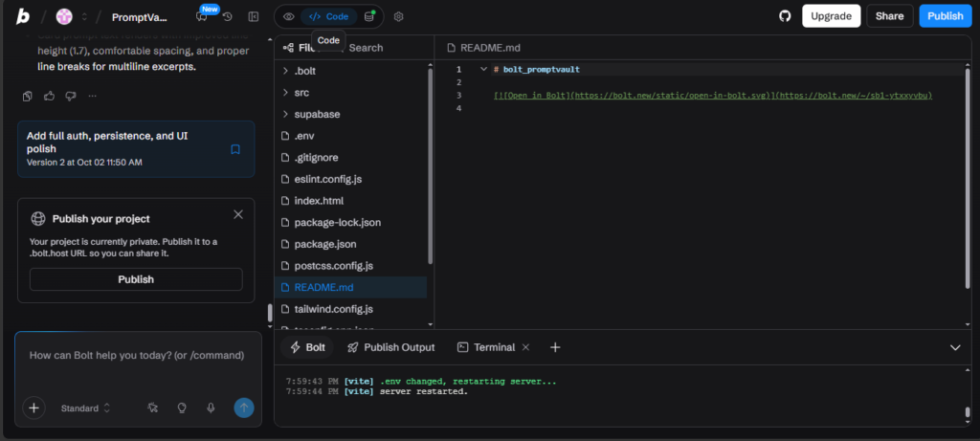Image resolution: width=980 pixels, height=441 pixels.
Task: Open the Standard mode dropdown
Action: click(x=85, y=408)
